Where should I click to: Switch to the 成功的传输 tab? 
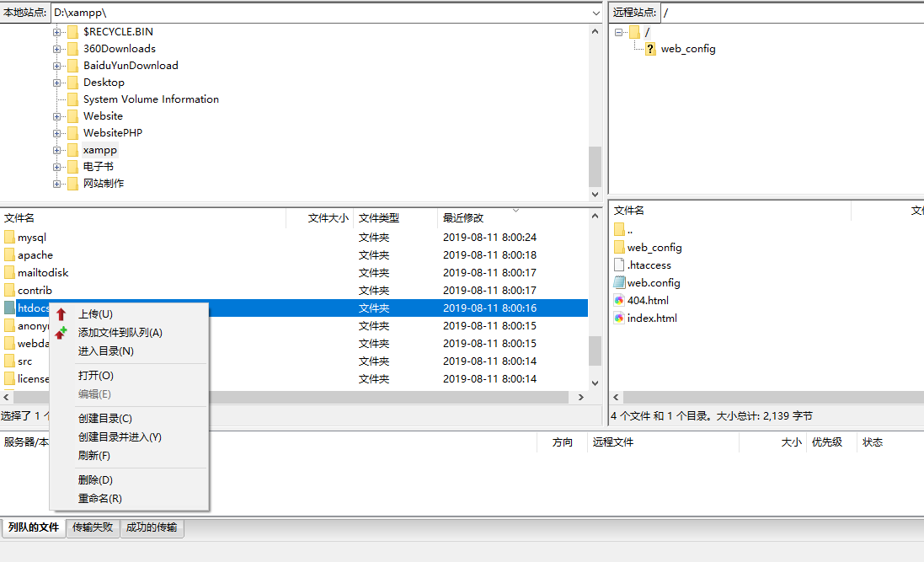click(152, 527)
